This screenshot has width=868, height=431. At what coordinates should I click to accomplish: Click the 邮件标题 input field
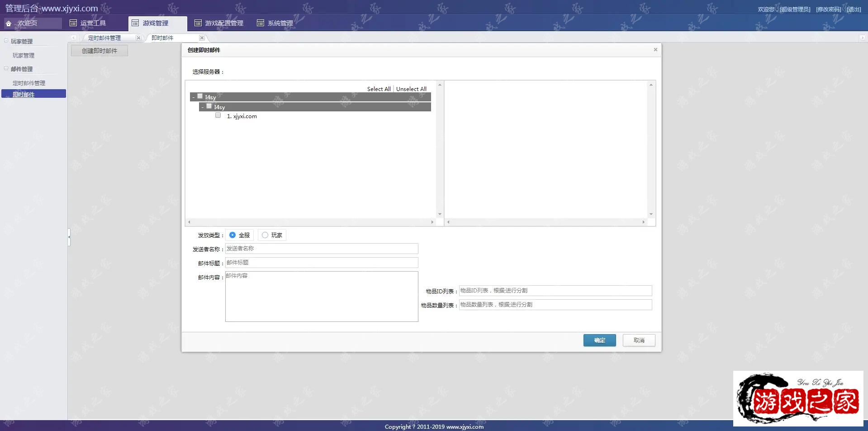(x=322, y=263)
